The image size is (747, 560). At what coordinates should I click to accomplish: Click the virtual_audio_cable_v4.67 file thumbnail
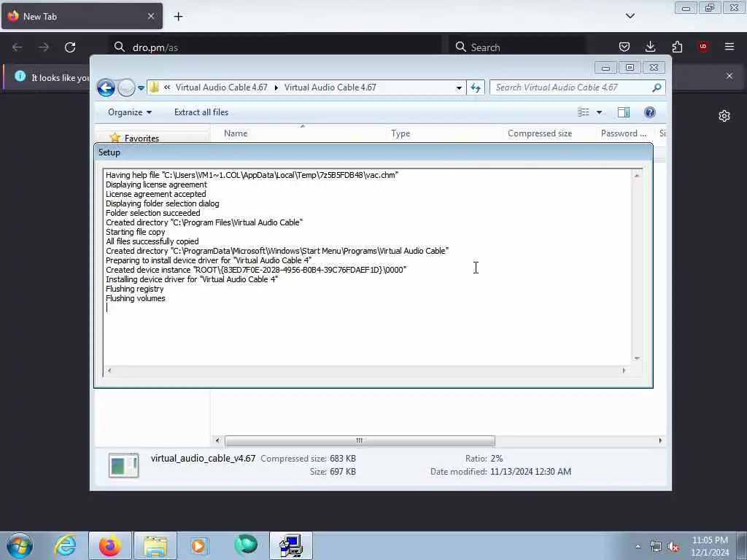(123, 465)
